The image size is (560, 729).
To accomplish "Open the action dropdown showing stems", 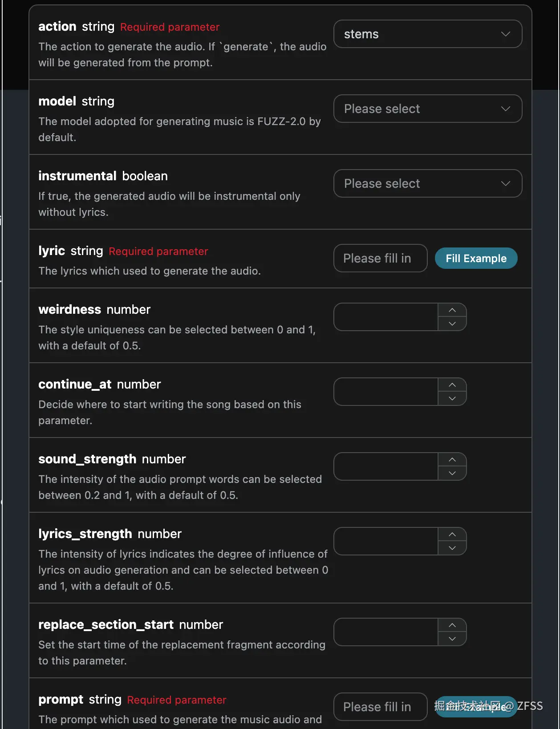I will click(x=427, y=34).
